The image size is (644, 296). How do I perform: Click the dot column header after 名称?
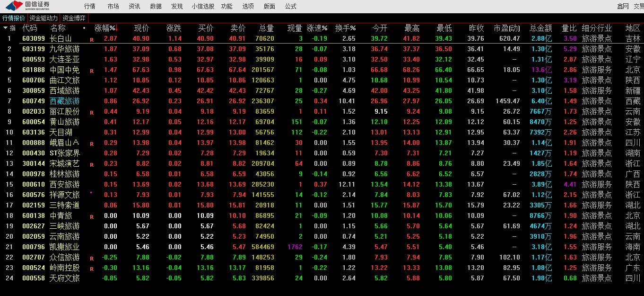point(84,27)
